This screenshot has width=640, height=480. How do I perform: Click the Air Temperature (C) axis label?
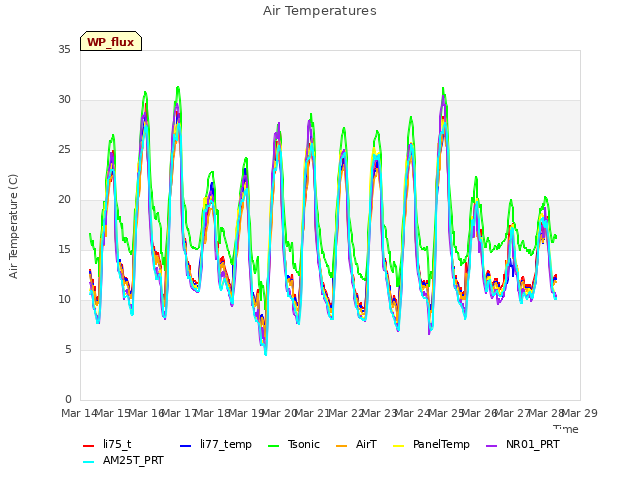pyautogui.click(x=13, y=227)
